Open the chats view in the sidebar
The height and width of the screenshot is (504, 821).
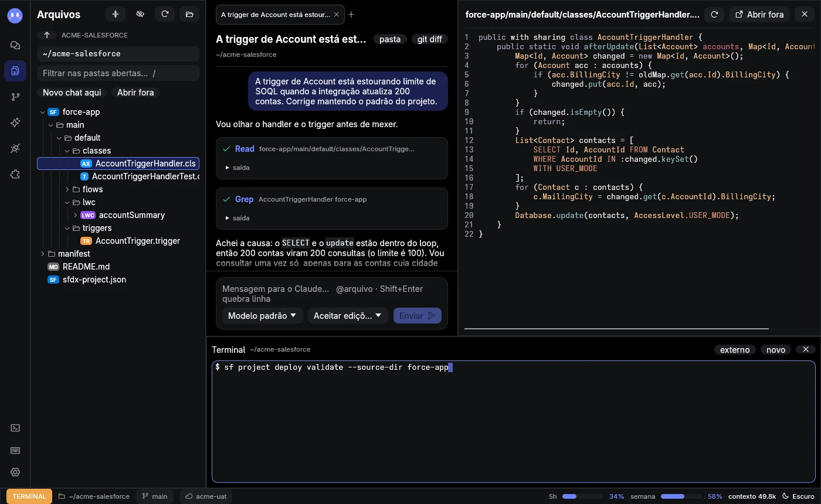[15, 45]
